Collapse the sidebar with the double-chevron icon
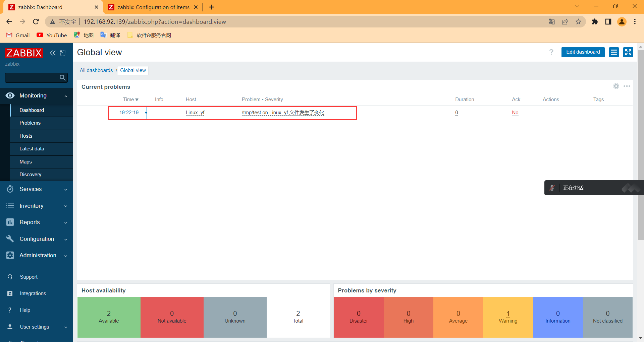 (53, 53)
